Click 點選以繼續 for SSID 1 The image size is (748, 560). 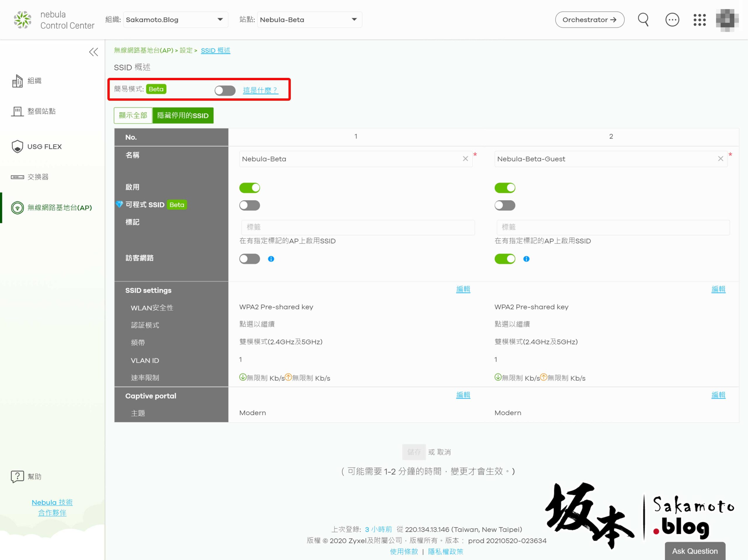257,324
